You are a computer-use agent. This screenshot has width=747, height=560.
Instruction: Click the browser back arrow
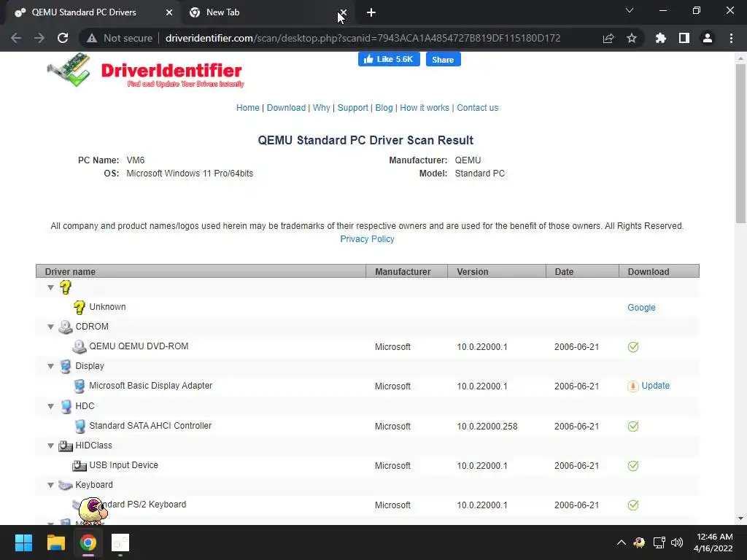16,38
